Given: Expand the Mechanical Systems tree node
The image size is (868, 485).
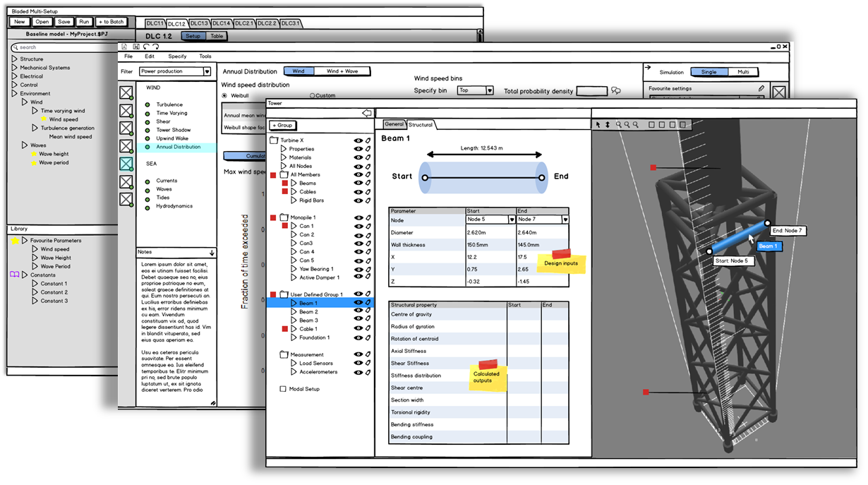Looking at the screenshot, I should (x=15, y=68).
